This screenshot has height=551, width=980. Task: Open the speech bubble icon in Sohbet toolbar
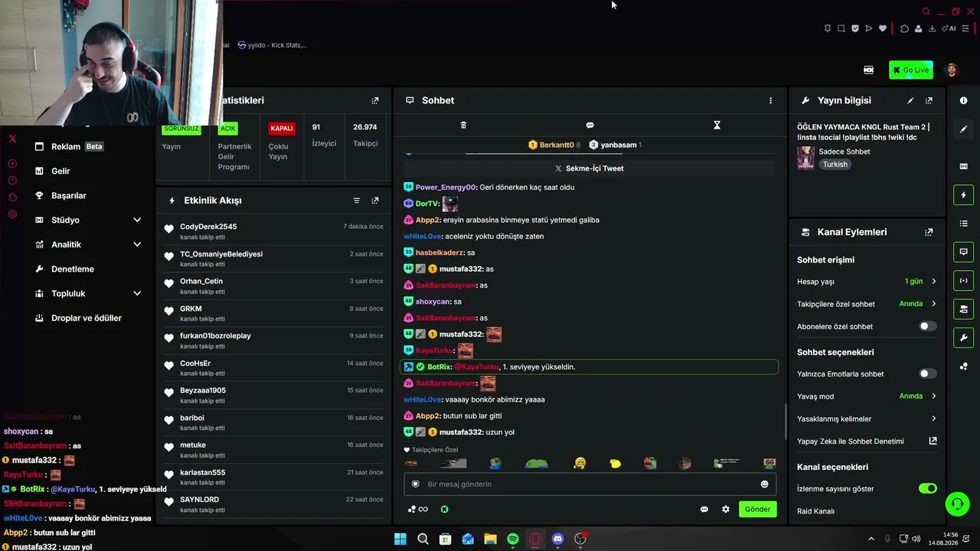point(590,125)
